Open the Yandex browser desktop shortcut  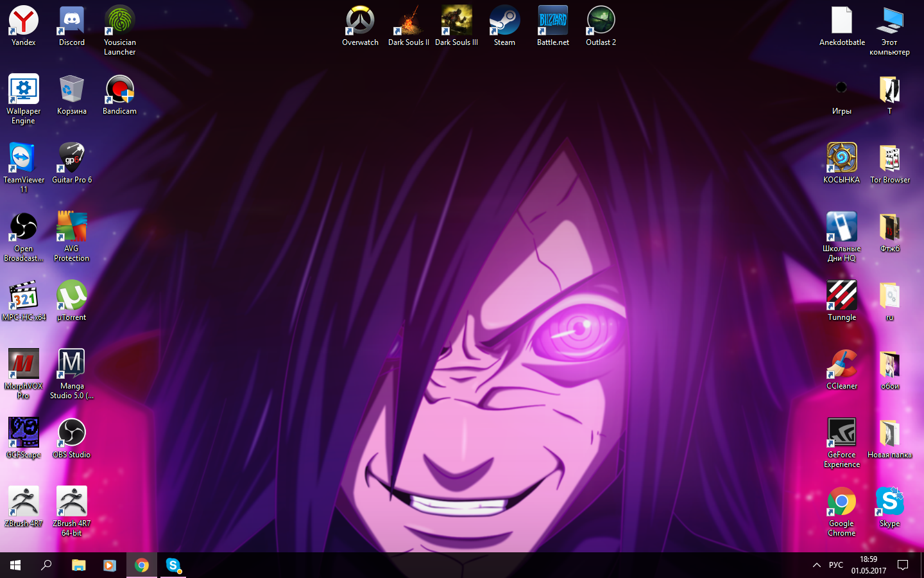coord(24,26)
